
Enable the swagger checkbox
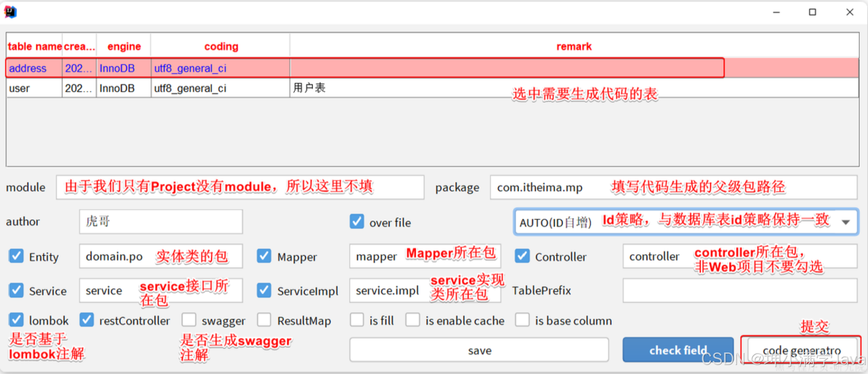[189, 320]
